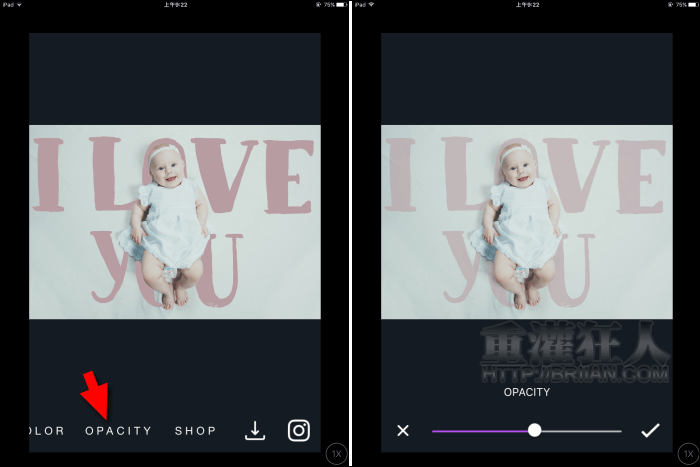Click the purple filled part of the opacity slider
The height and width of the screenshot is (467, 700).
coord(480,431)
